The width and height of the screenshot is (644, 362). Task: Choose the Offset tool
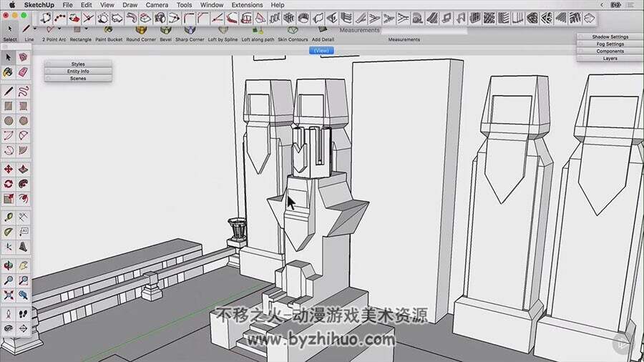24,199
